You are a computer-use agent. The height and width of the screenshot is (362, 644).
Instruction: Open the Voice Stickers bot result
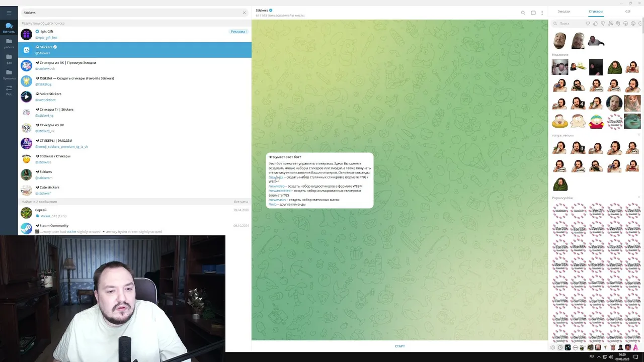(x=135, y=97)
